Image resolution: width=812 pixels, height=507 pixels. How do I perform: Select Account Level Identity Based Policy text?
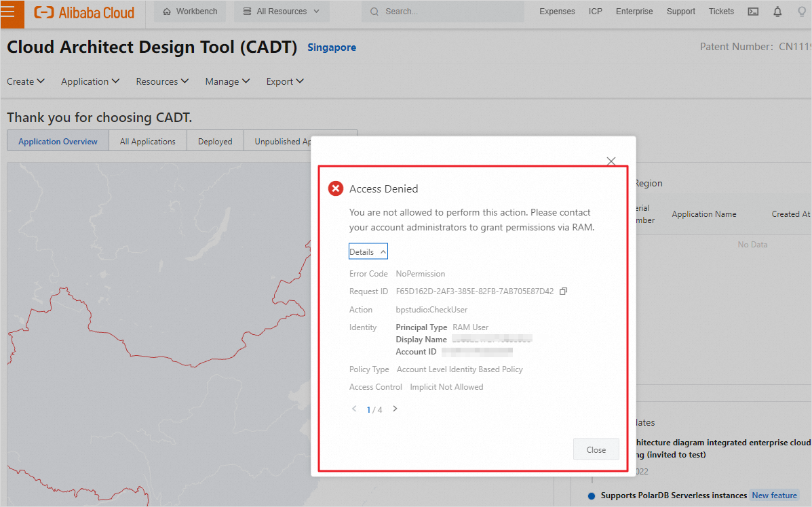[460, 369]
